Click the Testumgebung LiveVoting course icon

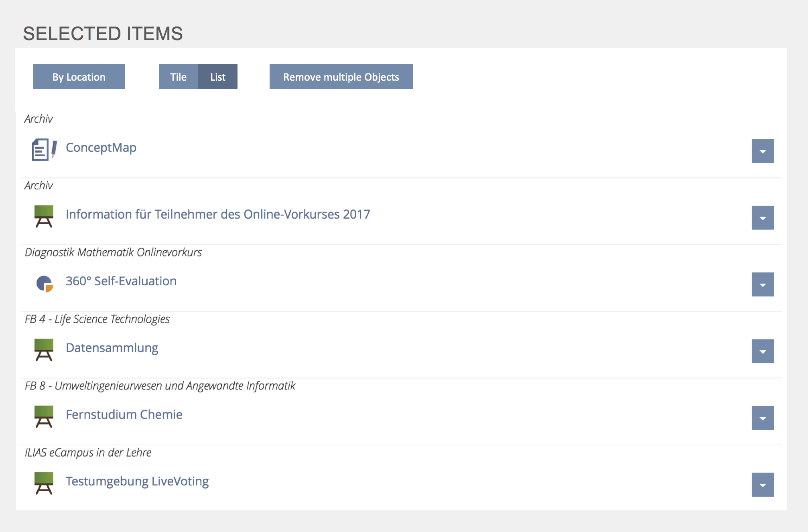pos(44,483)
